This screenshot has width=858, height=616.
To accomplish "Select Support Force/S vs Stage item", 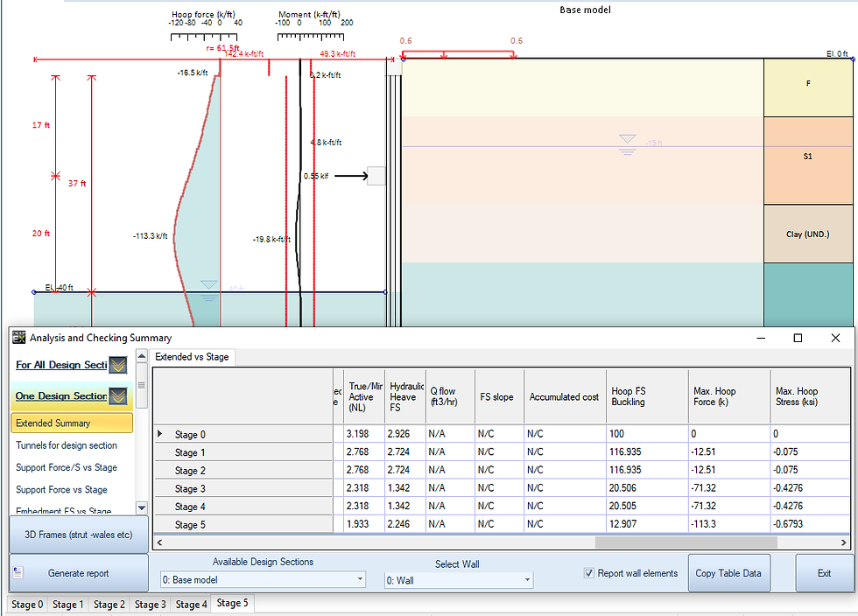I will 67,467.
